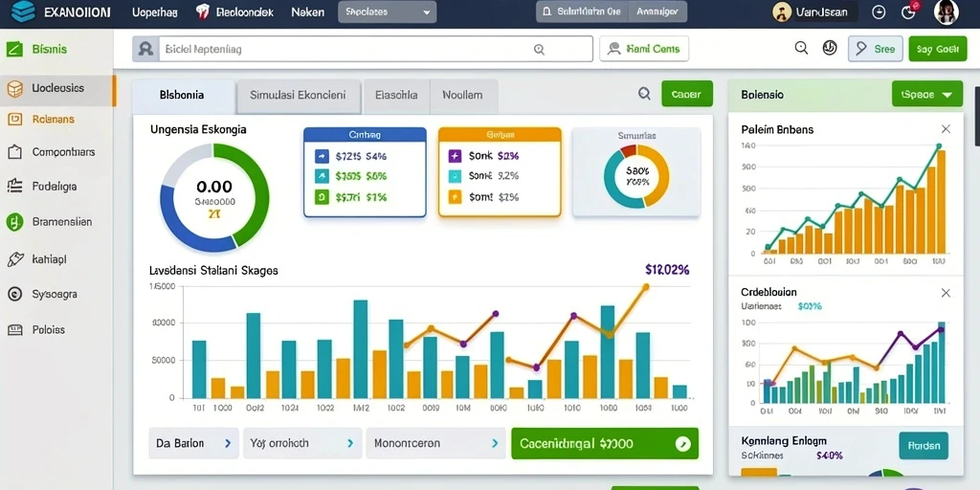Open the Sysoagra sidebar icon

[14, 294]
